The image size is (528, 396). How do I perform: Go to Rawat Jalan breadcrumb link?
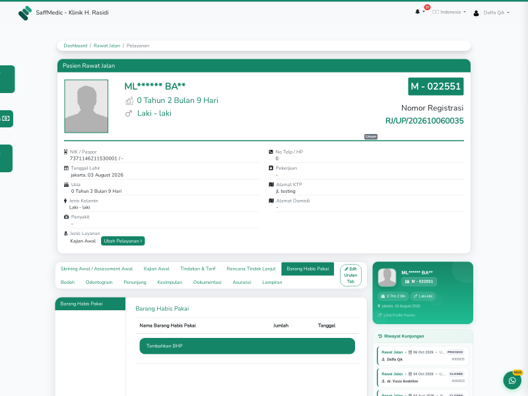click(x=107, y=46)
